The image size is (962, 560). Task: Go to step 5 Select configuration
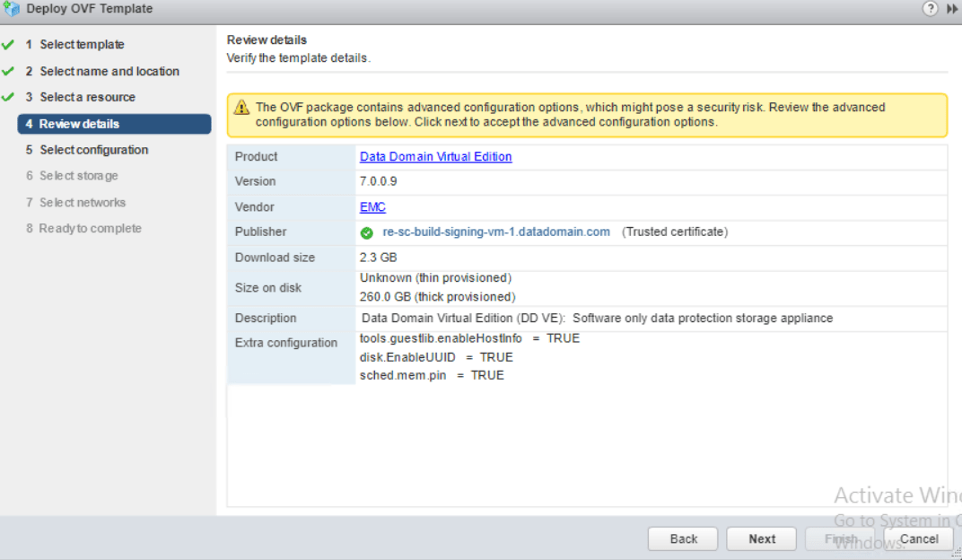pos(87,150)
